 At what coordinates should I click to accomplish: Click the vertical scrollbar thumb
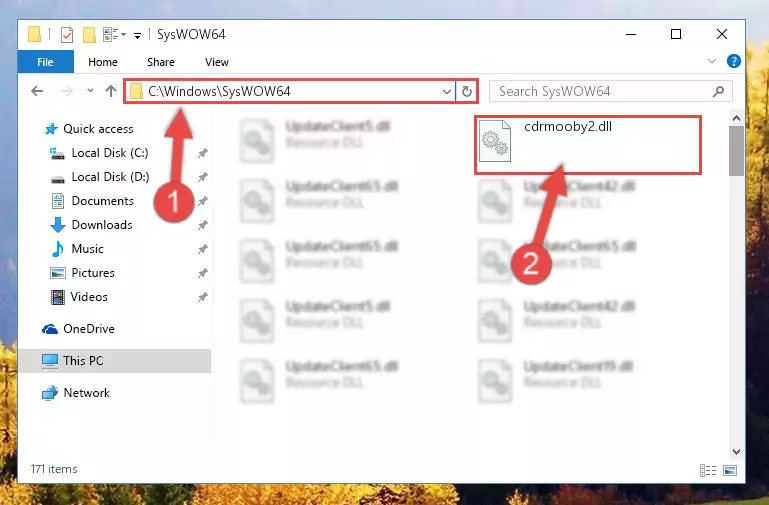(736, 151)
